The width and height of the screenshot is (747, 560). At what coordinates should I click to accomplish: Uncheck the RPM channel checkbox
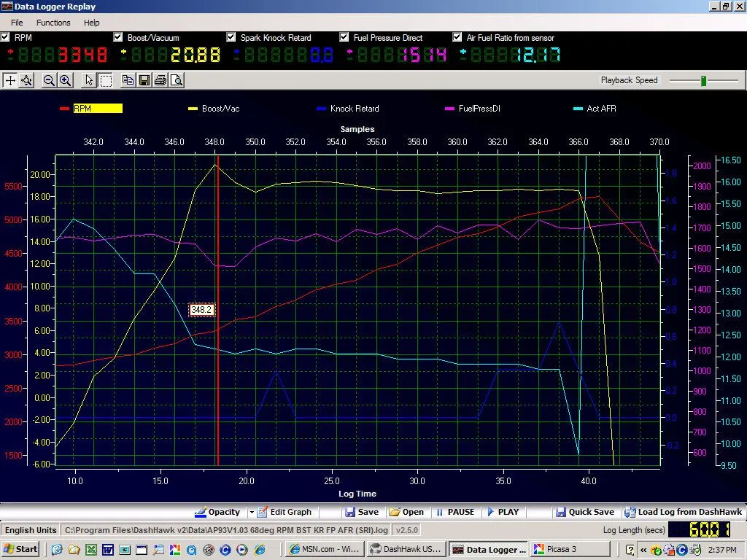point(6,37)
